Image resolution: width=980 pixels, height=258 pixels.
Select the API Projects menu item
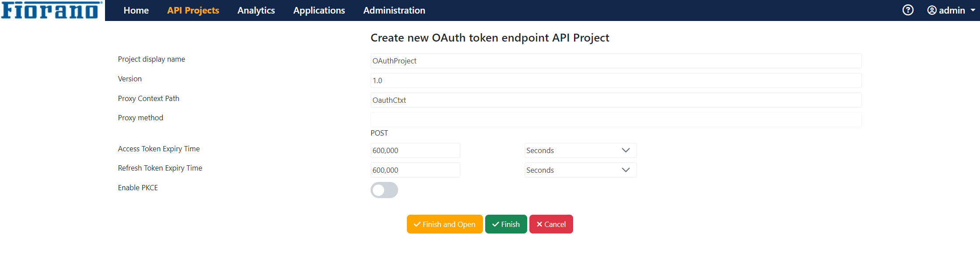click(193, 10)
